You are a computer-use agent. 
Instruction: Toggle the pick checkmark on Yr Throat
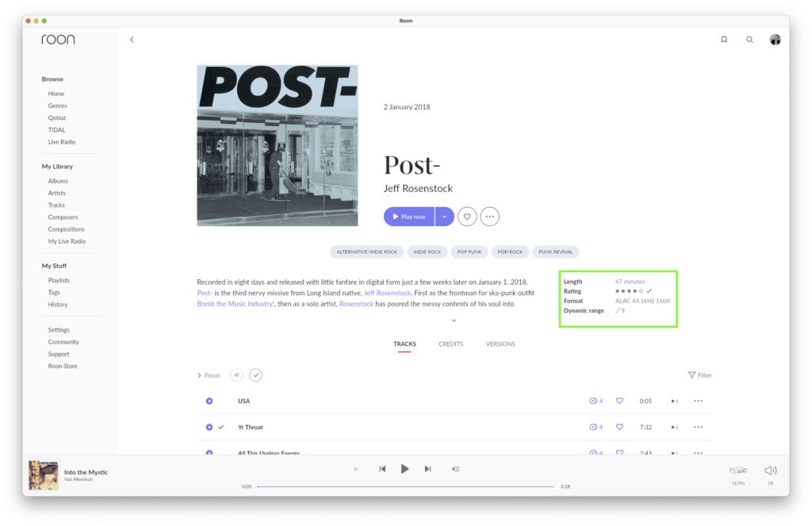pyautogui.click(x=221, y=427)
